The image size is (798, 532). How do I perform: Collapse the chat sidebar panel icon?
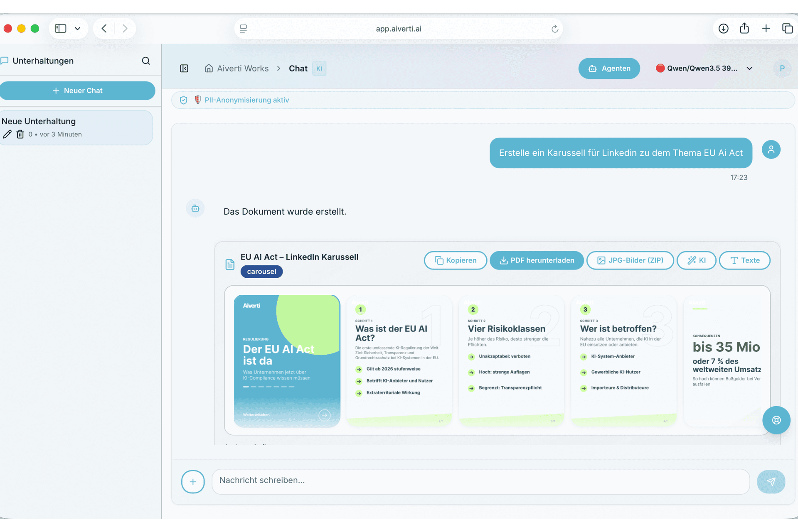(184, 69)
